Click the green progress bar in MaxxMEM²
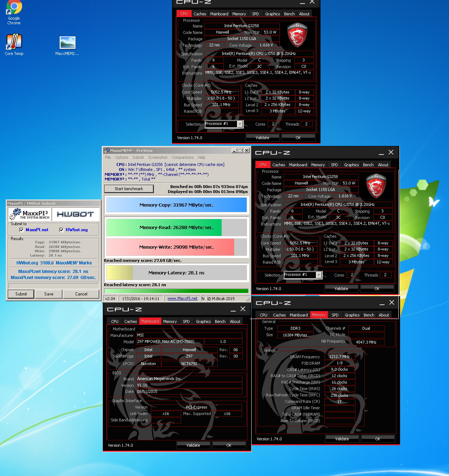 tap(176, 291)
